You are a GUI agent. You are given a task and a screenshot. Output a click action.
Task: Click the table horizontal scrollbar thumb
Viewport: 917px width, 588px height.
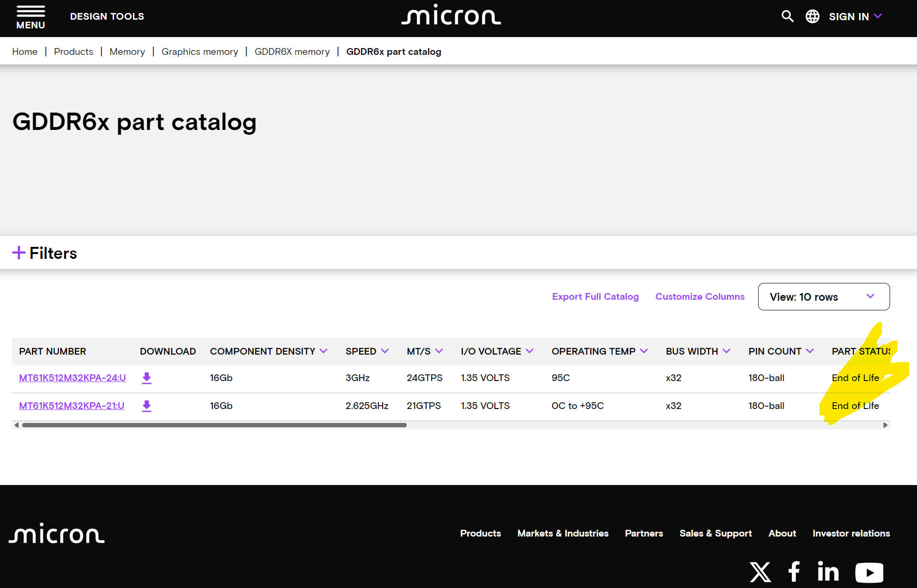tap(214, 425)
